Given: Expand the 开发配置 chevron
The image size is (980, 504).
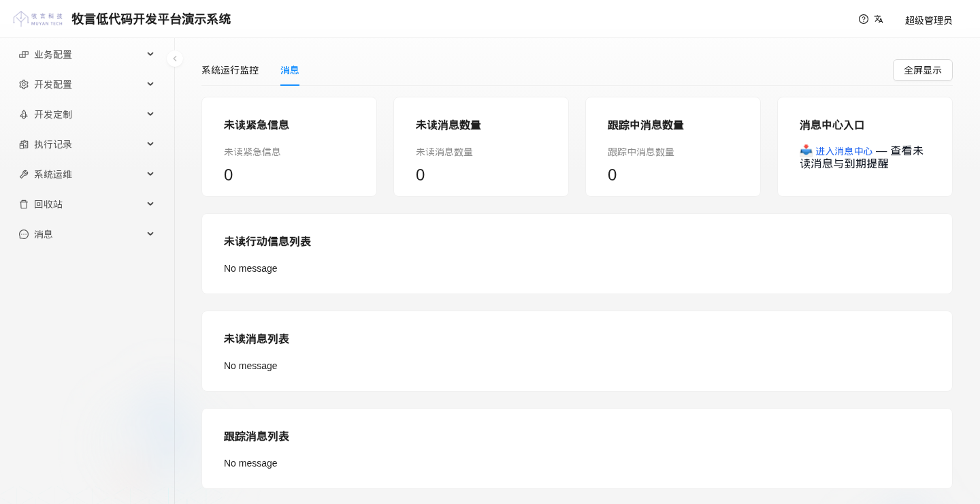Looking at the screenshot, I should point(150,84).
